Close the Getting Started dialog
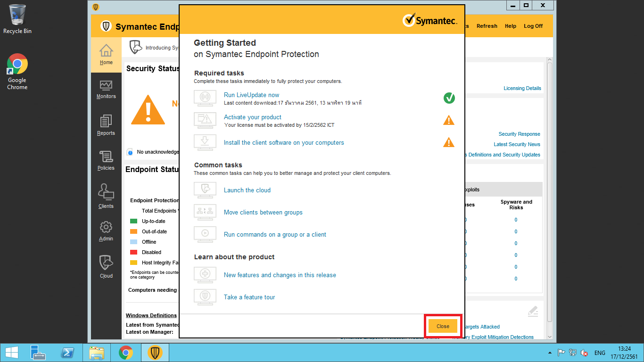The image size is (644, 362). tap(443, 326)
